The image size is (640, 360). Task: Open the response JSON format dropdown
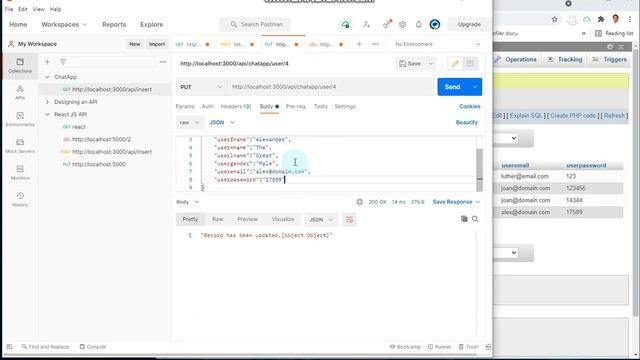321,220
